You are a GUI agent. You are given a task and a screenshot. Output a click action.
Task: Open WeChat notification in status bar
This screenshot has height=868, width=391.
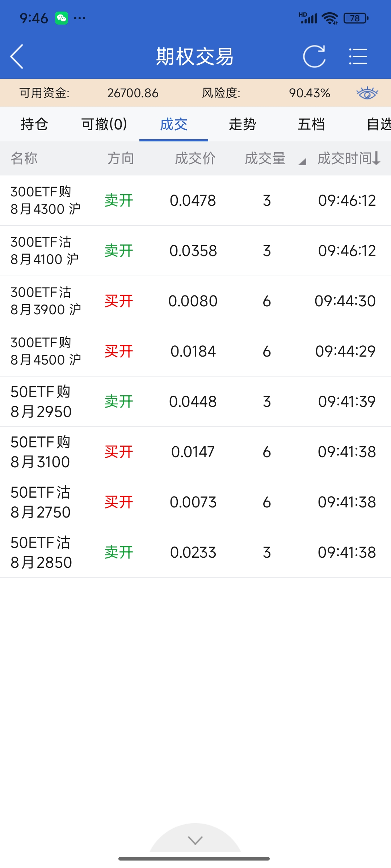[62, 18]
